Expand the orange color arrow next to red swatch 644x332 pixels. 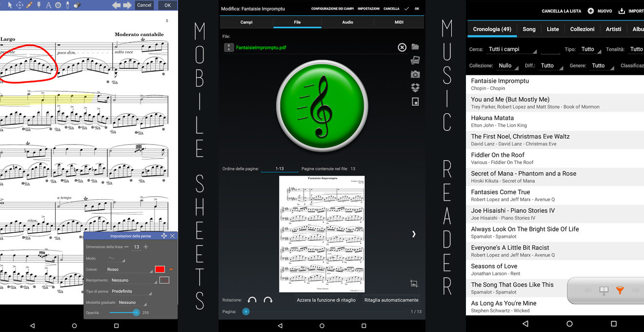click(171, 270)
